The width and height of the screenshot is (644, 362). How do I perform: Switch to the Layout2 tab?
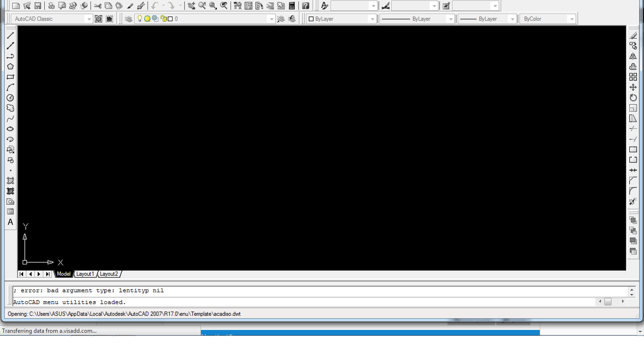(x=109, y=274)
